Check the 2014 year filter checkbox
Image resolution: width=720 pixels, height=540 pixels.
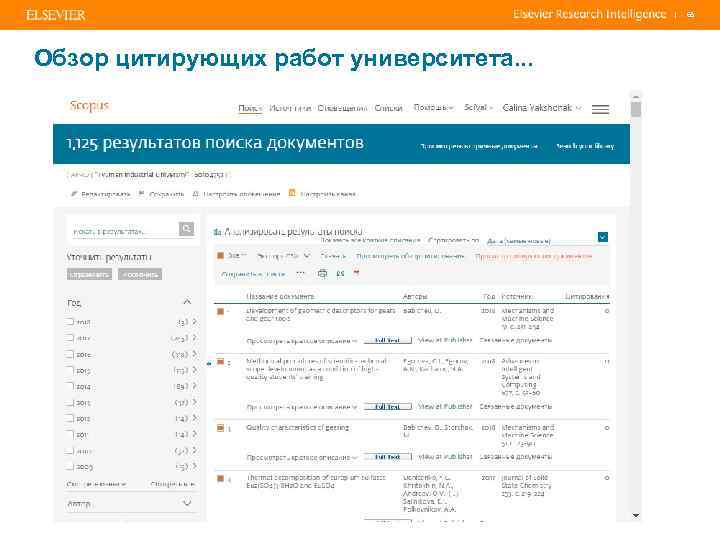(x=70, y=386)
